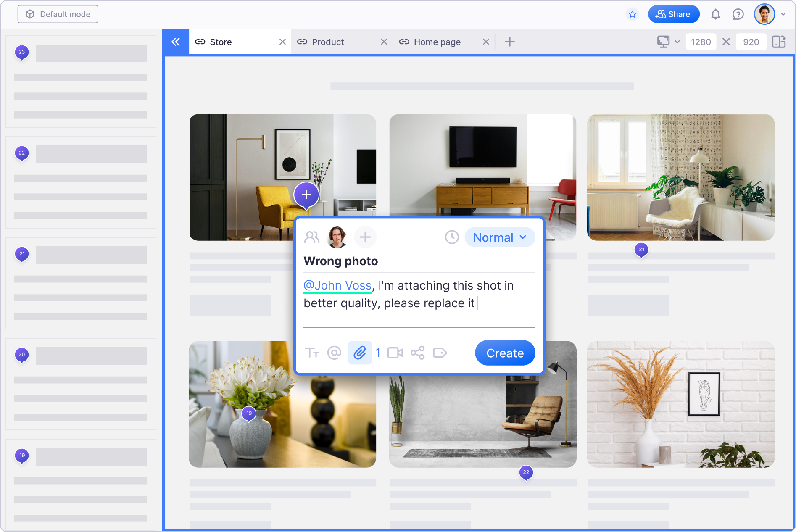Click the share nodes icon in comment box

coord(417,353)
